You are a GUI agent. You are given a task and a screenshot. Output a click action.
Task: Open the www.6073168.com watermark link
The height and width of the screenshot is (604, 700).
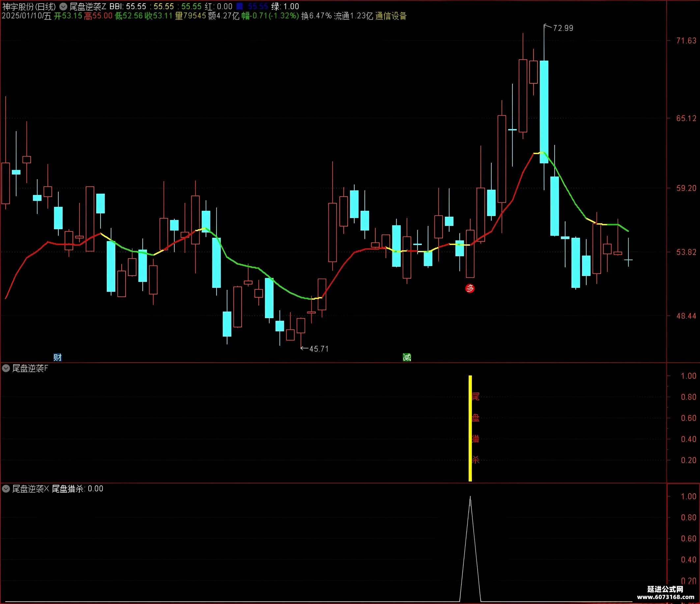pyautogui.click(x=665, y=597)
